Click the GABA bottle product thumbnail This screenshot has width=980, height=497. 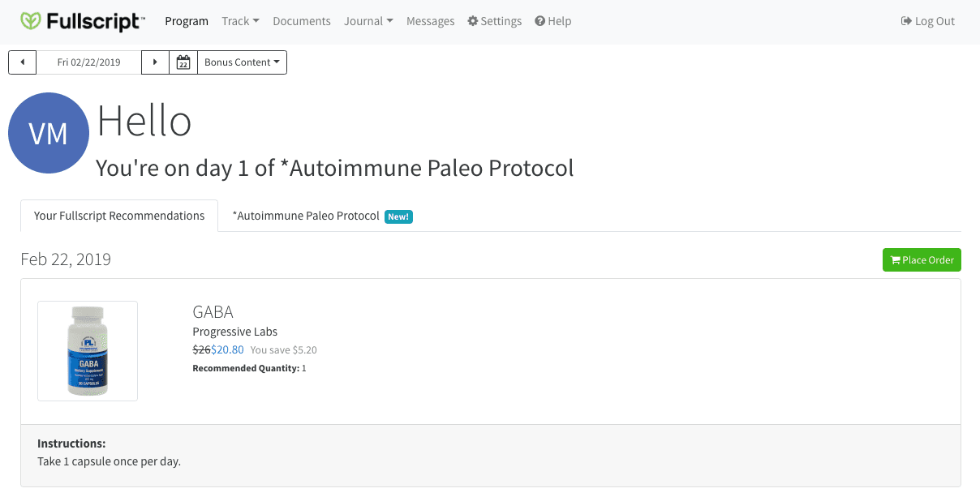click(x=88, y=351)
